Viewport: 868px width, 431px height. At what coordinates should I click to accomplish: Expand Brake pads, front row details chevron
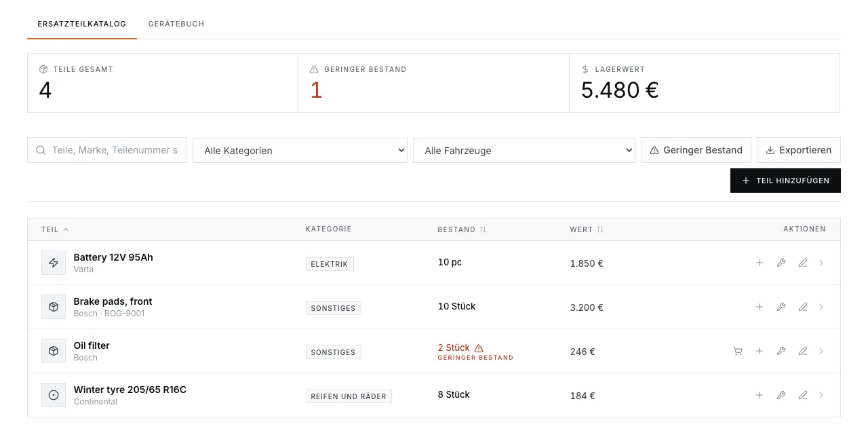[x=821, y=307]
